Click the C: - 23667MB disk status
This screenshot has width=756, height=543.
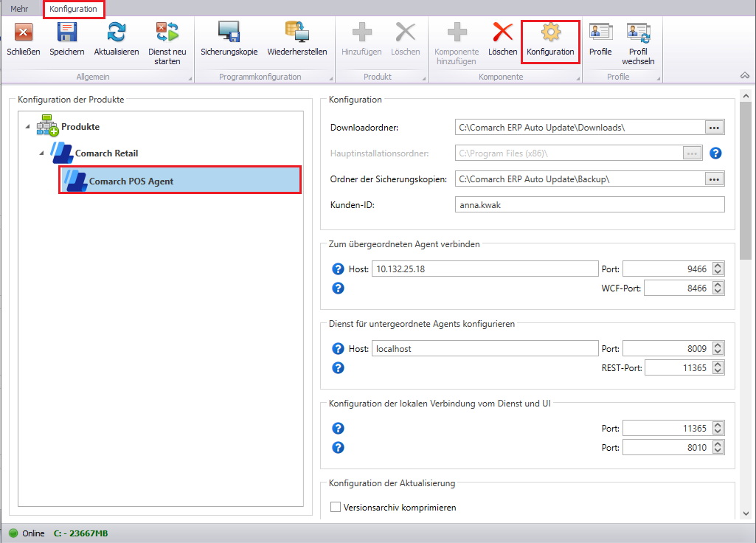point(80,533)
